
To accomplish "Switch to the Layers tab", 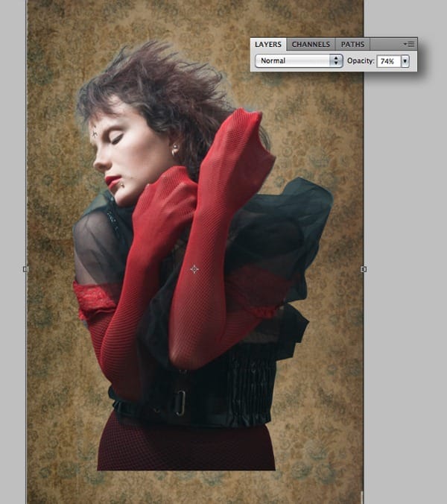I will (x=268, y=44).
